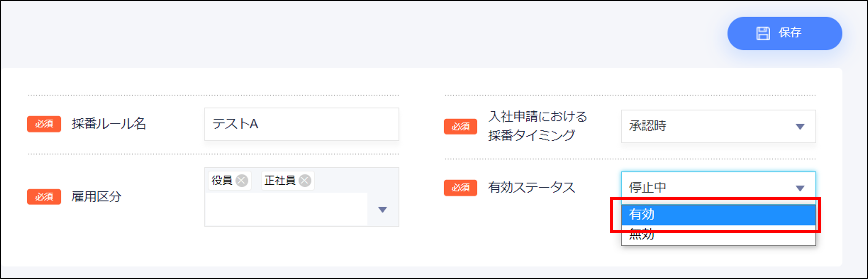Click the empty search area below employment tags
The height and width of the screenshot is (279, 868).
(x=286, y=209)
